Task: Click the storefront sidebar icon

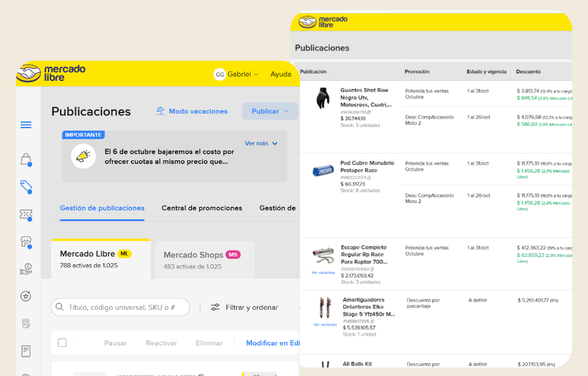Action: [26, 242]
